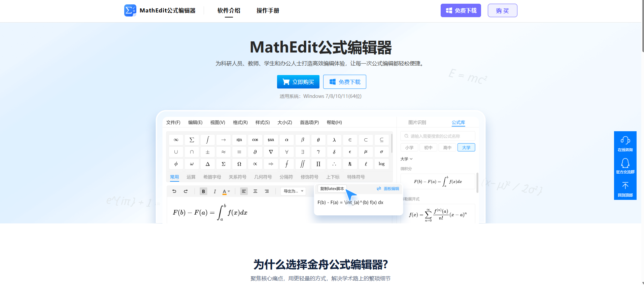Toggle align left in editor toolbar
The image size is (644, 285).
click(244, 191)
